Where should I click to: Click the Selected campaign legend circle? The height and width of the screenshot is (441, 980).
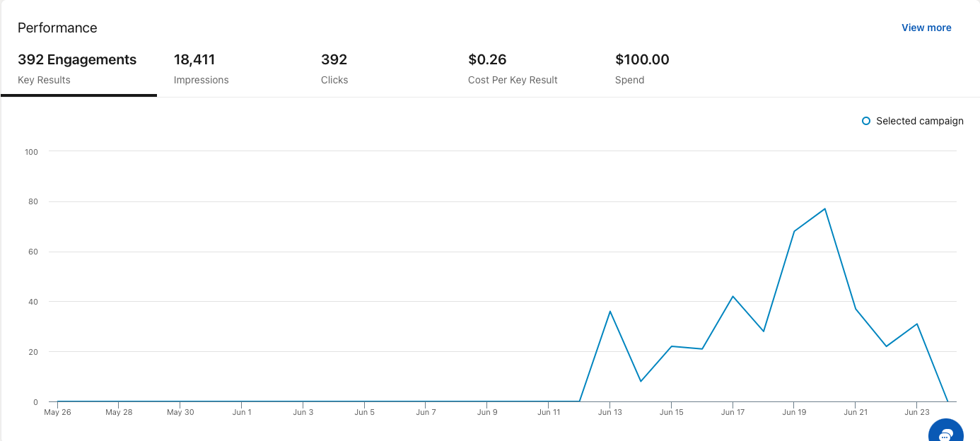(866, 121)
